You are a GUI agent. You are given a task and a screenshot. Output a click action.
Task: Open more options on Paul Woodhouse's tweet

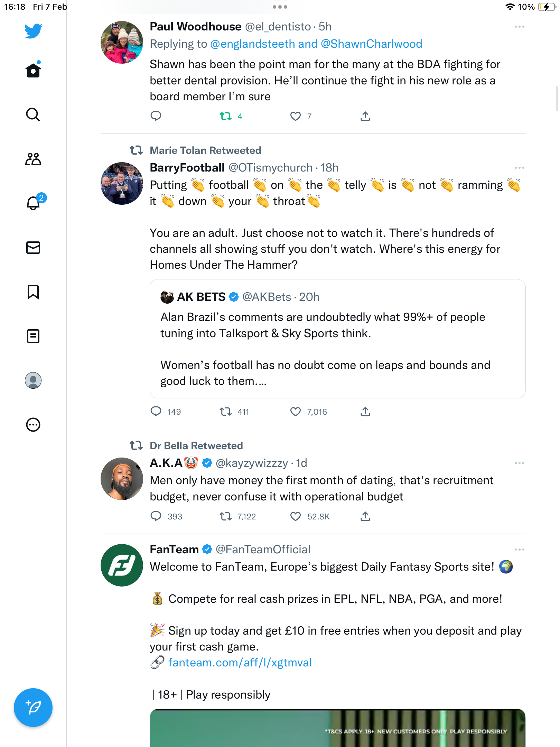click(x=519, y=27)
